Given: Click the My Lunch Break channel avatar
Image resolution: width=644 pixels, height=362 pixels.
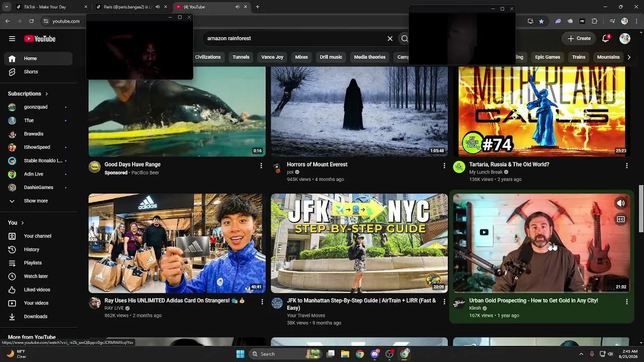Looking at the screenshot, I should pyautogui.click(x=459, y=167).
